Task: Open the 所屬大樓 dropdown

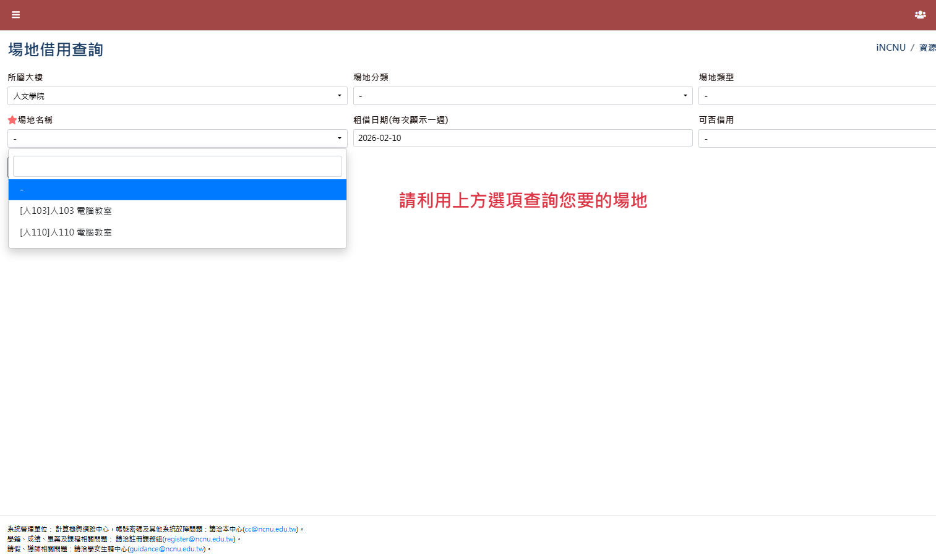Action: point(178,96)
